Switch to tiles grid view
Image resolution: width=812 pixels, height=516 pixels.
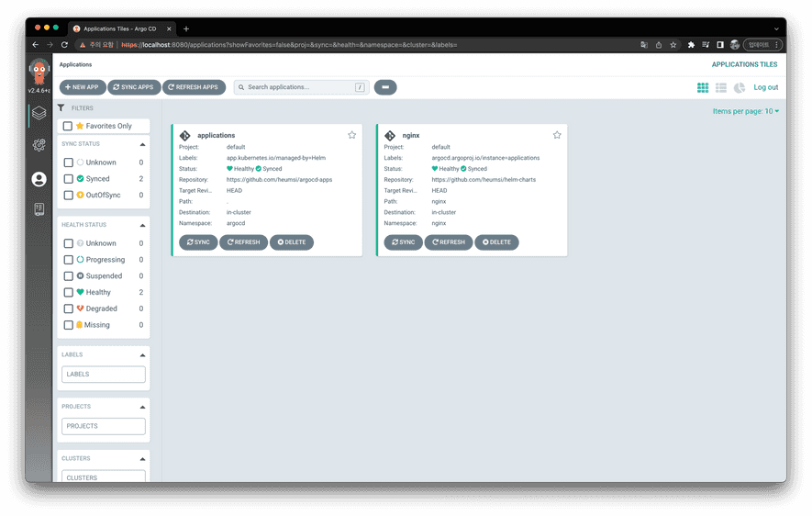[703, 87]
